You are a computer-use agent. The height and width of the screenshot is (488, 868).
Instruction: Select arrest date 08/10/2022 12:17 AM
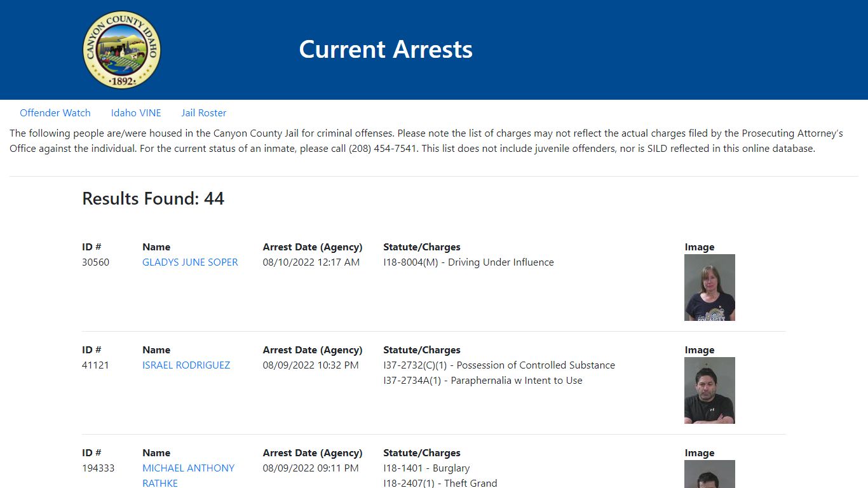tap(311, 262)
